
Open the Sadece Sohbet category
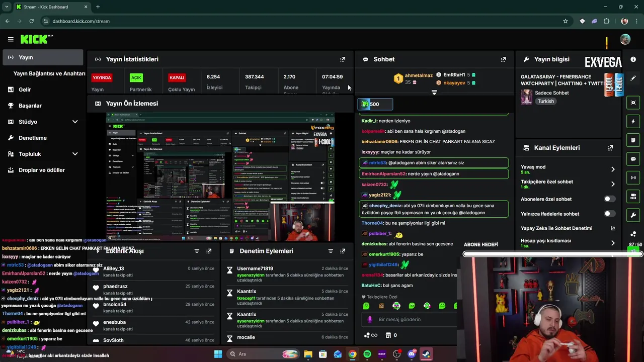point(551,93)
